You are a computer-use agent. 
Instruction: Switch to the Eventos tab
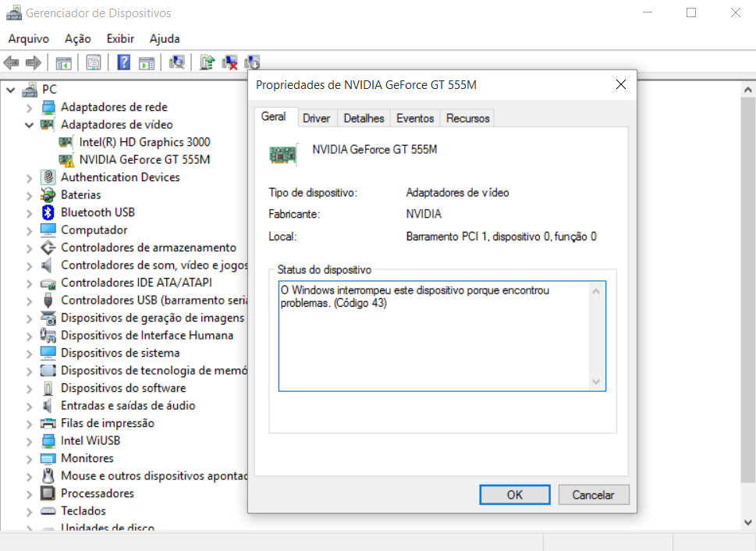pyautogui.click(x=415, y=118)
